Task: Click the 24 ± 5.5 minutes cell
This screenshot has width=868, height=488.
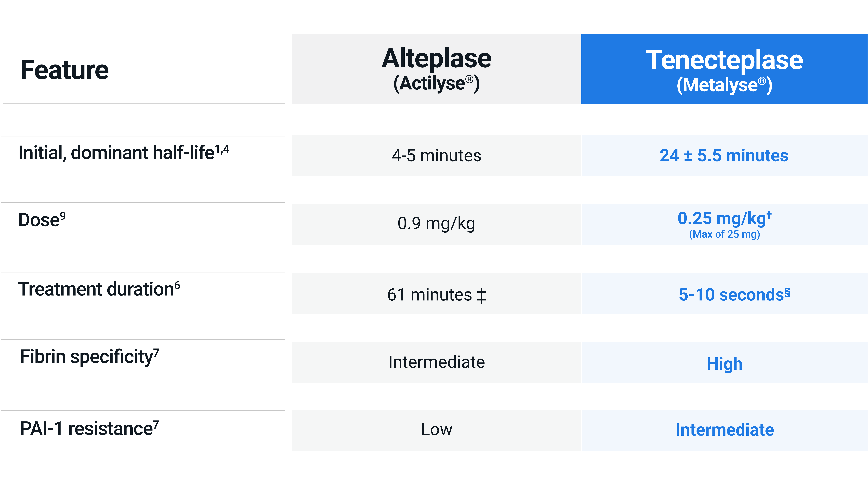Action: (724, 156)
